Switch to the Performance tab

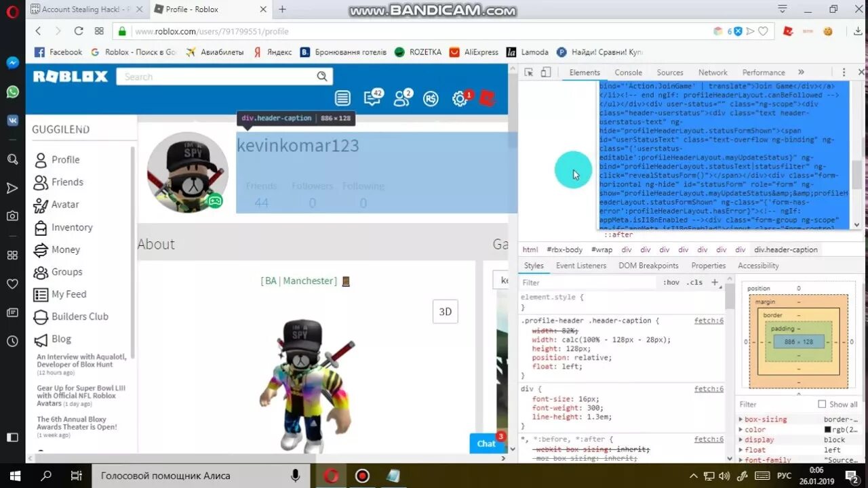point(763,73)
